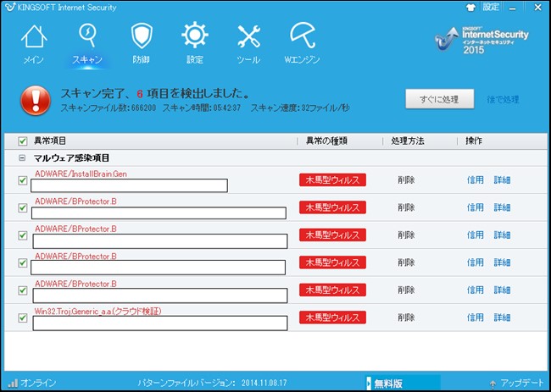
Task: Open 設定 in the title bar
Action: coord(491,7)
